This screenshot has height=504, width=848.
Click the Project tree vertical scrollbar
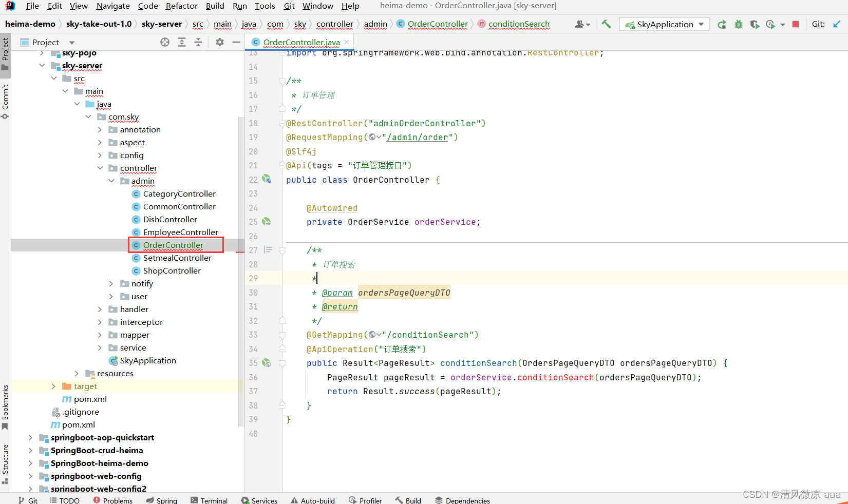coord(241,271)
